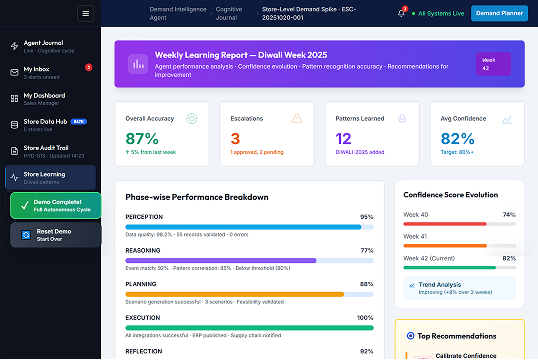Go to My Dashboard
This screenshot has width=538, height=360.
tap(50, 99)
